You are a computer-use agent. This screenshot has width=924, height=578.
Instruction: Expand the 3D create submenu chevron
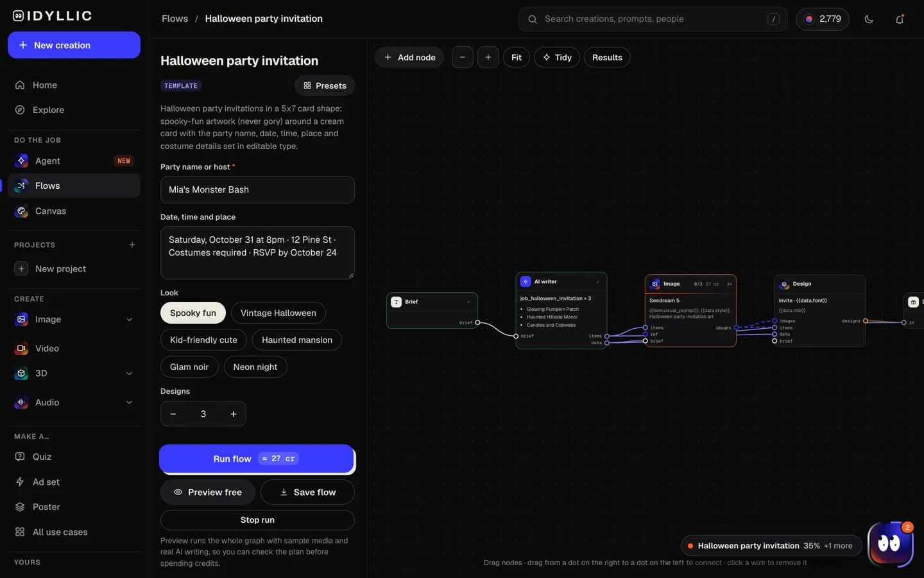click(129, 373)
